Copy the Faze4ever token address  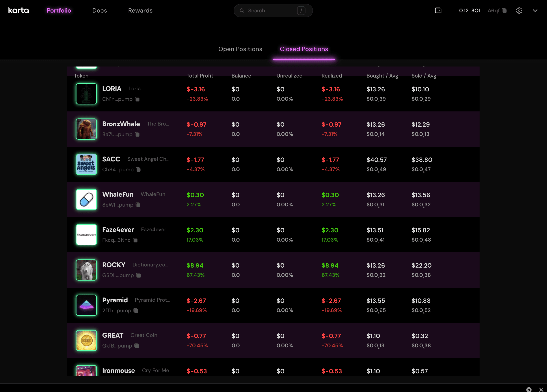(x=135, y=240)
